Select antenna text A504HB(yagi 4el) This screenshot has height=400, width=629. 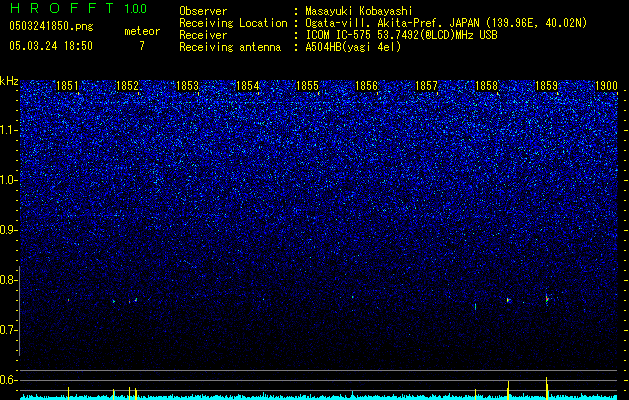[353, 47]
